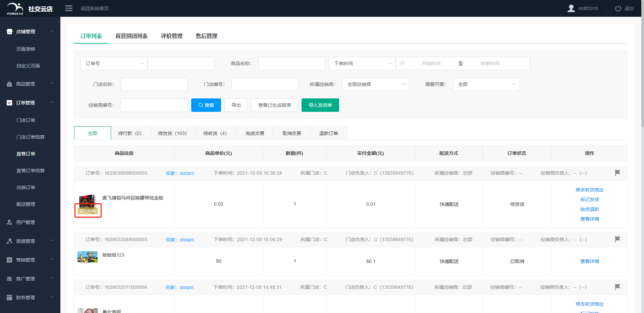This screenshot has height=313, width=644.
Task: Expand the 推广管理 menu chevron
Action: click(52, 278)
